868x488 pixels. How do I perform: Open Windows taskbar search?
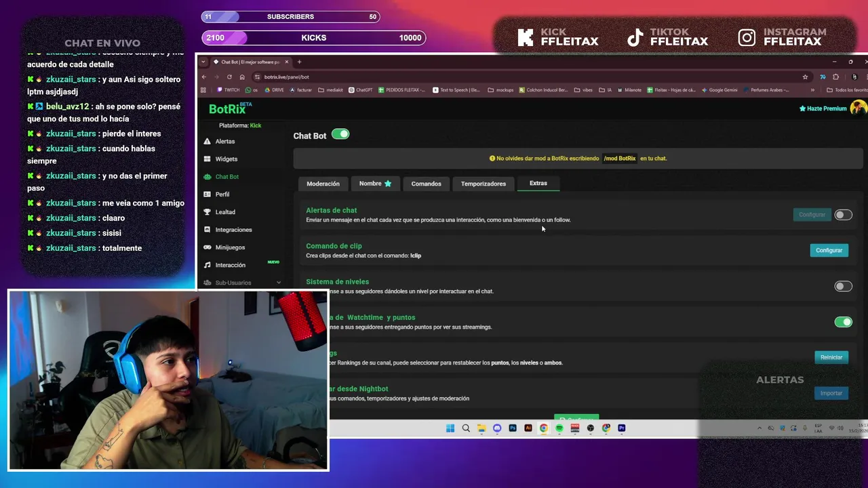tap(466, 428)
